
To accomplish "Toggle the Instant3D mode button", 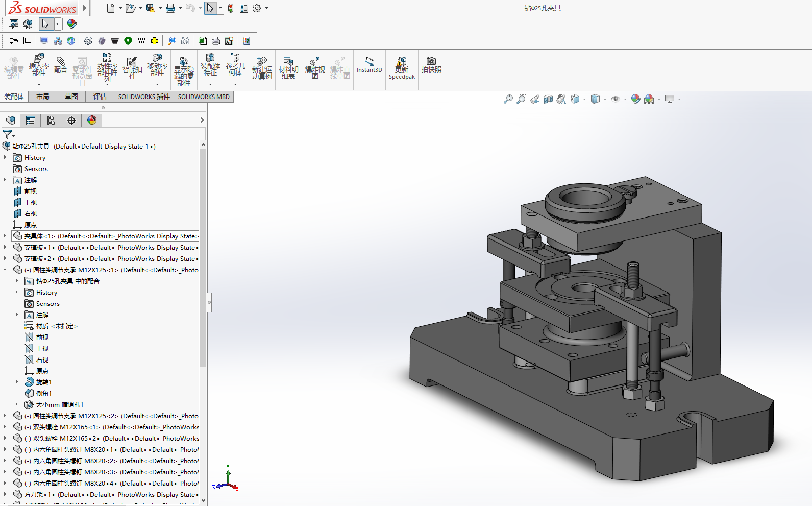I will point(369,65).
